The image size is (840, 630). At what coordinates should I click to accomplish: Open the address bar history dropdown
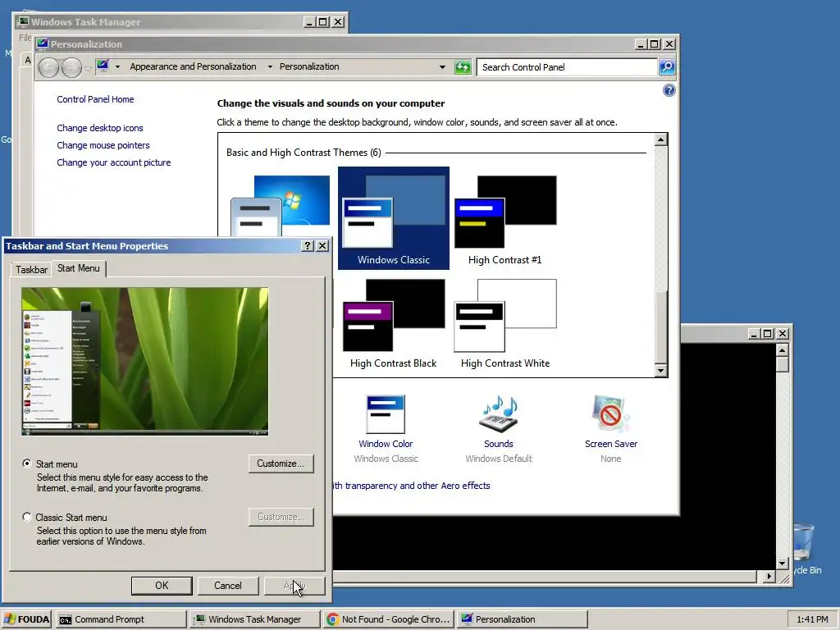442,67
